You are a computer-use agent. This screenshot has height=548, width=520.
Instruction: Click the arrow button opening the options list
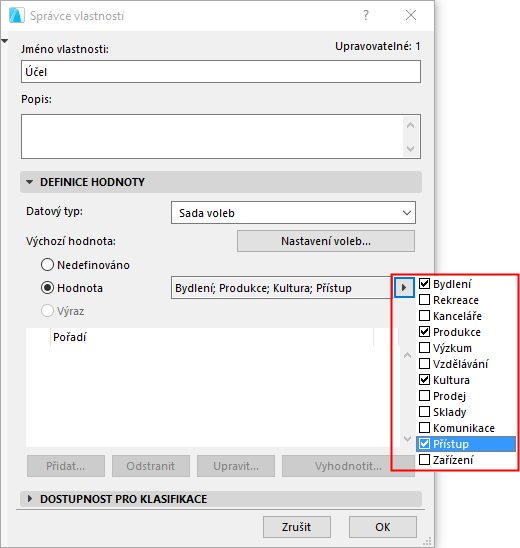pyautogui.click(x=404, y=288)
